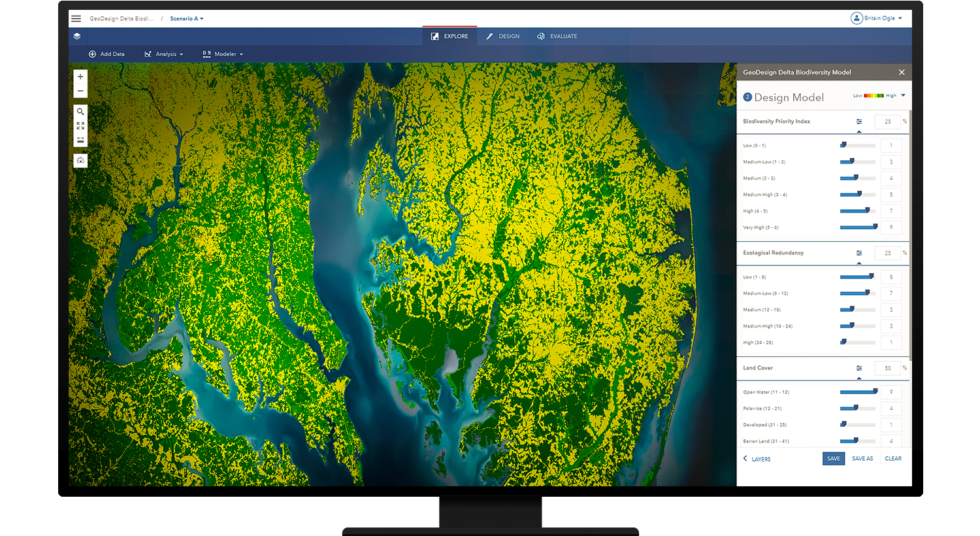Select the map zoom-in tool
980x536 pixels.
(80, 76)
